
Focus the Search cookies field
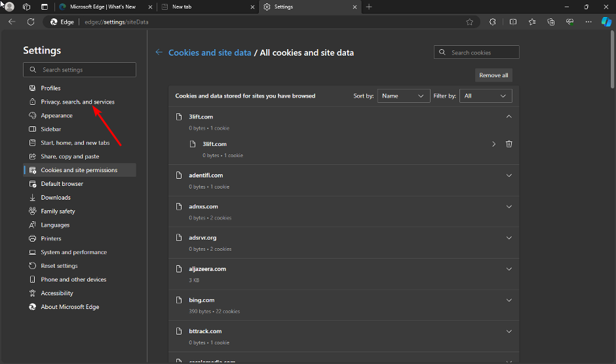(476, 52)
